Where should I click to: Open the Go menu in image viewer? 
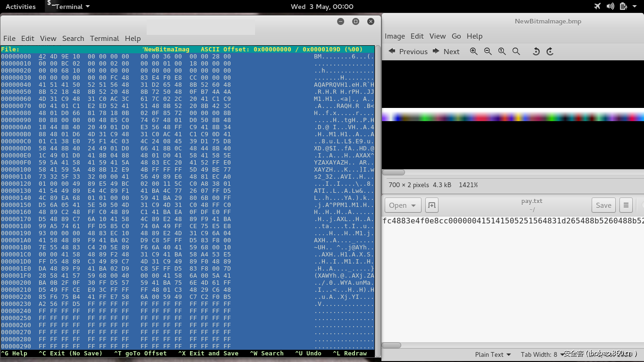click(456, 36)
